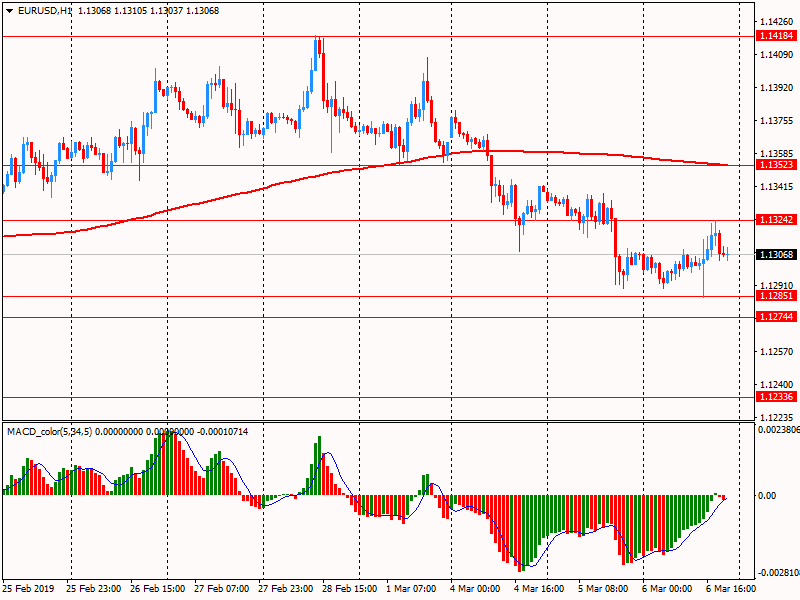Click the 1 Mar 07:00 time label
Screen dimensions: 800x600
(412, 589)
